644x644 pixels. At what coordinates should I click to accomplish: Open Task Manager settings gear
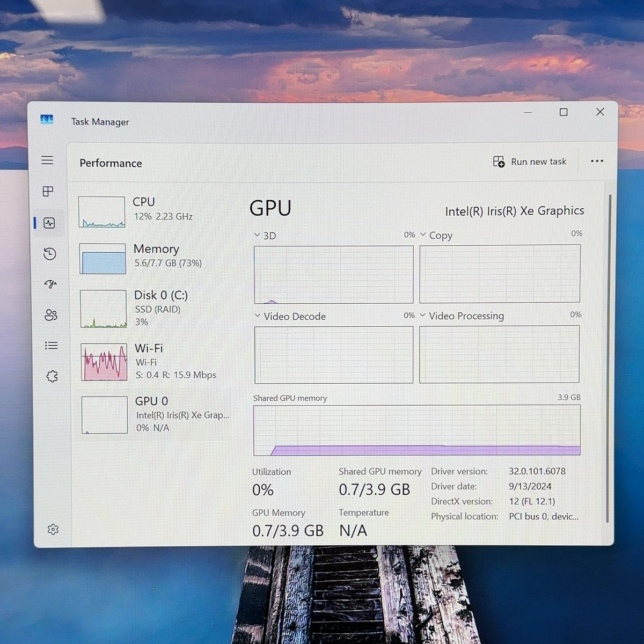53,529
